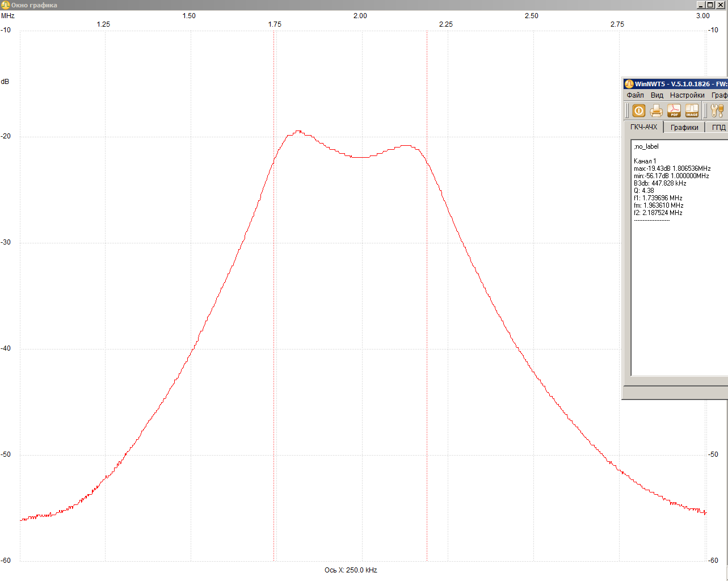Maximize the Окно графика graph window
This screenshot has height=581, width=728.
[710, 5]
